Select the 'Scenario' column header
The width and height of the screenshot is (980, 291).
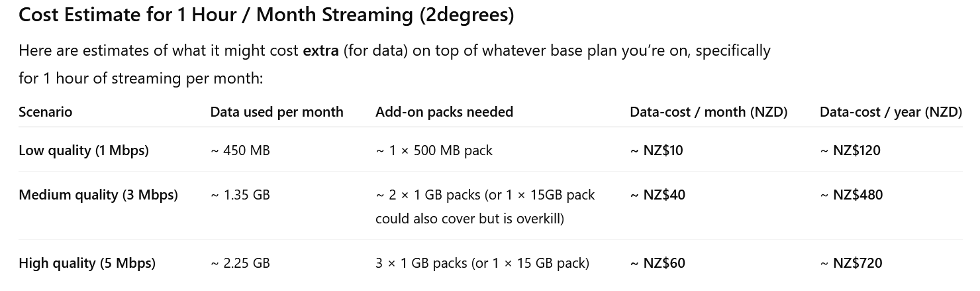tap(46, 112)
